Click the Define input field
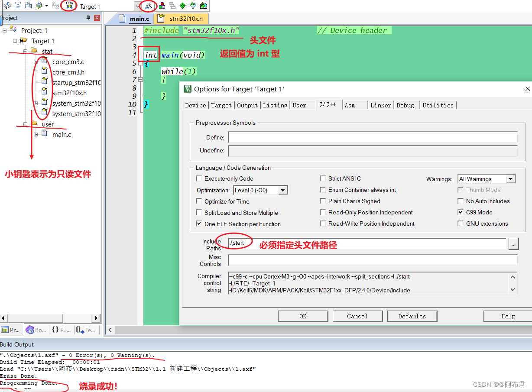This screenshot has height=392, width=532. pos(373,137)
